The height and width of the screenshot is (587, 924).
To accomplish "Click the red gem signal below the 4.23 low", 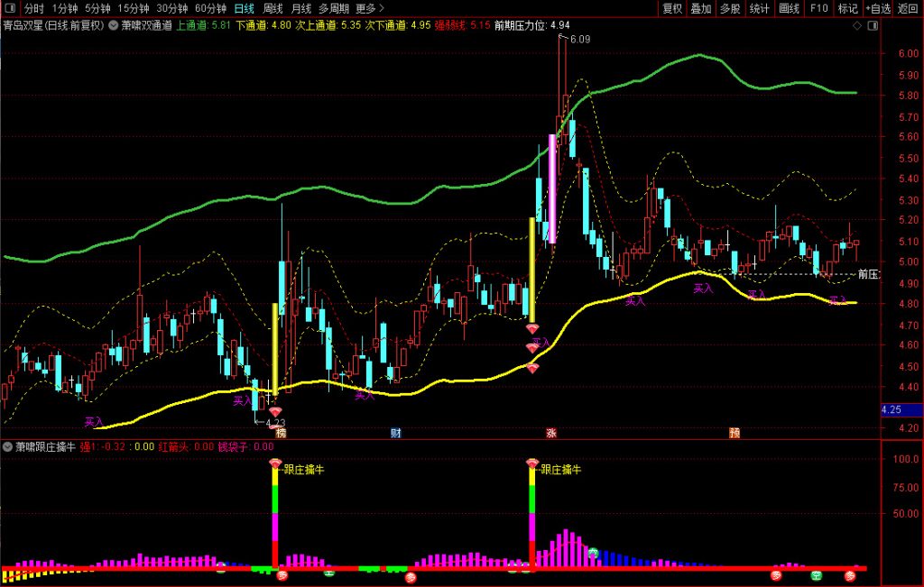I will pyautogui.click(x=276, y=412).
